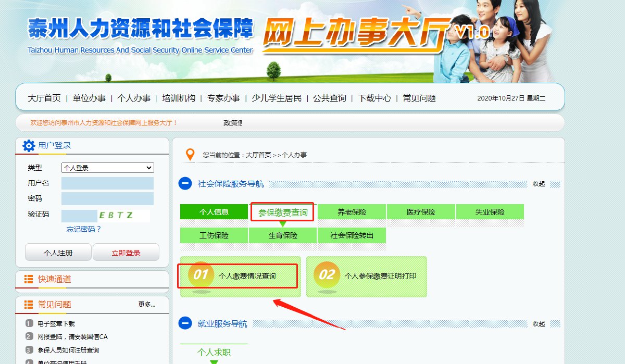Image resolution: width=625 pixels, height=364 pixels.
Task: Select the 医疗保险 tab
Action: point(421,212)
